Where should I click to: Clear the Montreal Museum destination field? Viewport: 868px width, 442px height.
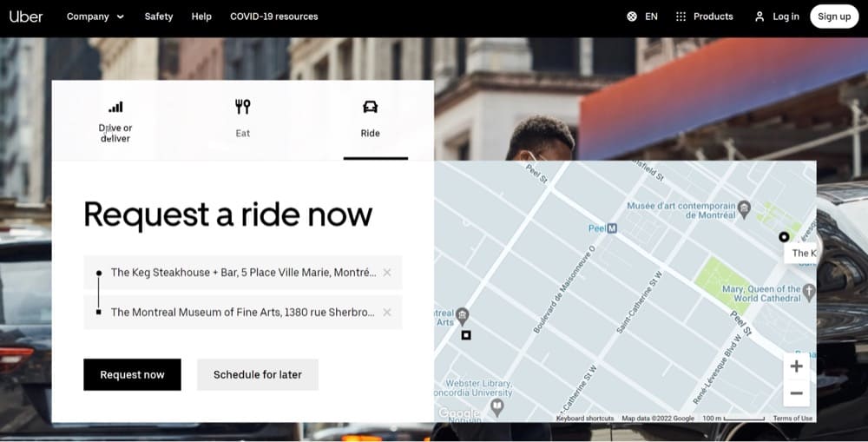click(x=387, y=313)
